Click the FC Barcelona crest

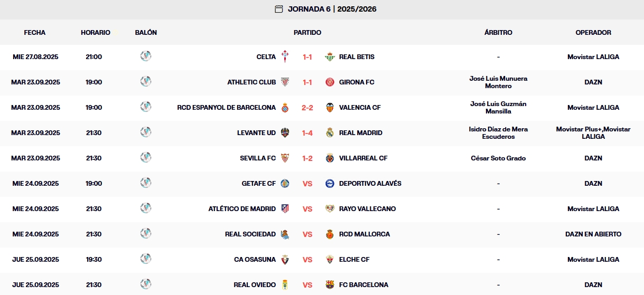click(x=330, y=284)
